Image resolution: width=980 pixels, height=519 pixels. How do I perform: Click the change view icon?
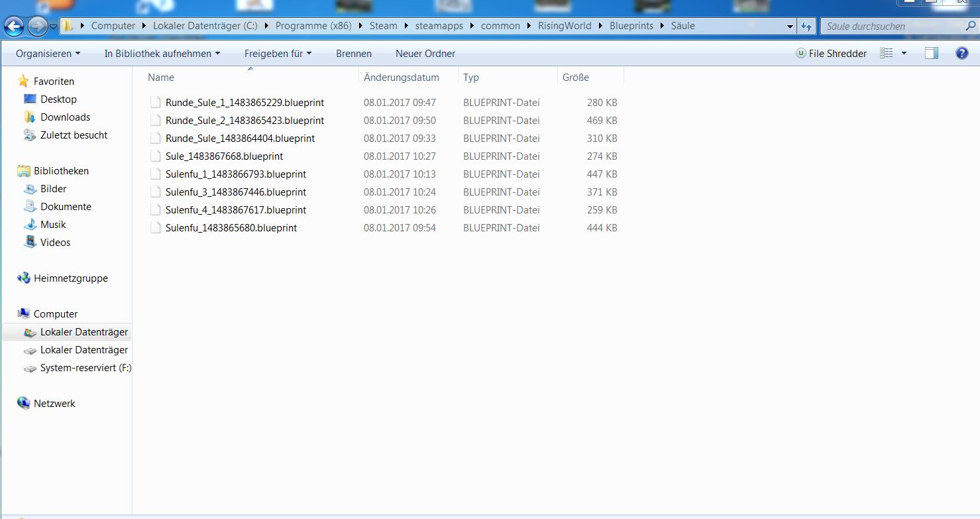pyautogui.click(x=886, y=54)
